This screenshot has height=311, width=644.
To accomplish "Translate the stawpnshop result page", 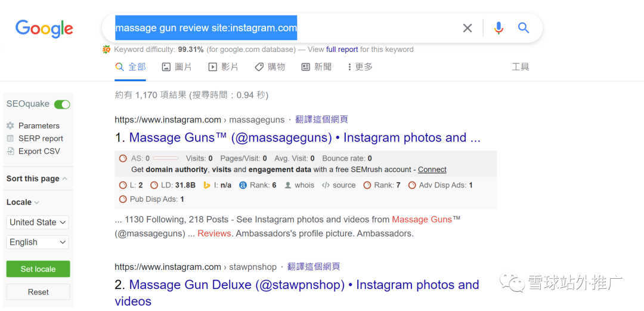I will pyautogui.click(x=314, y=267).
